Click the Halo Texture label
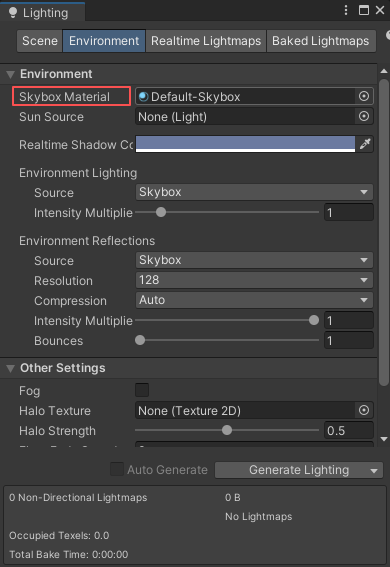 pyautogui.click(x=55, y=411)
